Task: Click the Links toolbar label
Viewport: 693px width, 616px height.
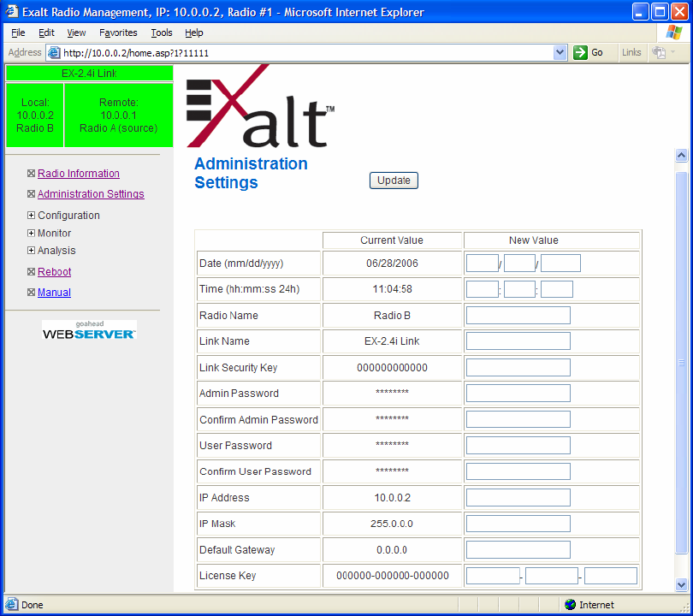Action: click(x=631, y=52)
